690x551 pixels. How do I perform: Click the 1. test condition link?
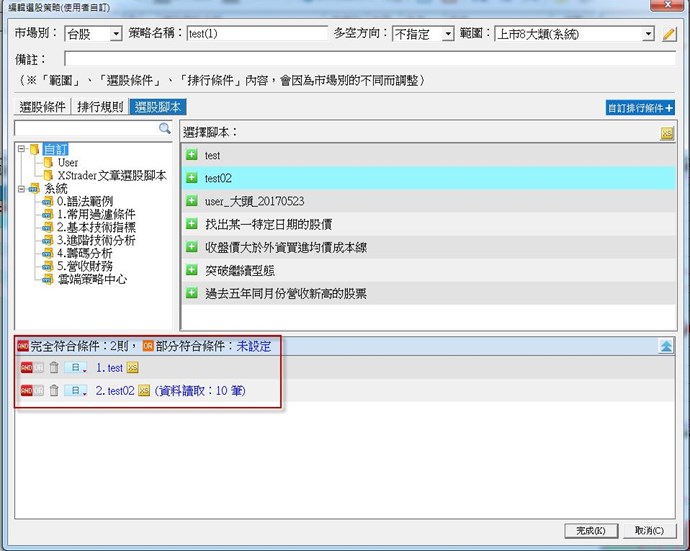(109, 367)
